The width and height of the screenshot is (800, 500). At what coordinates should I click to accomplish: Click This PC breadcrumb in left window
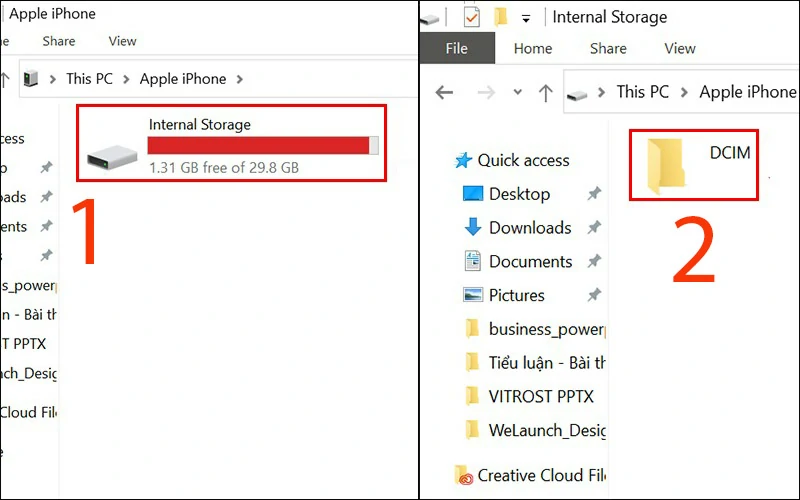click(89, 79)
